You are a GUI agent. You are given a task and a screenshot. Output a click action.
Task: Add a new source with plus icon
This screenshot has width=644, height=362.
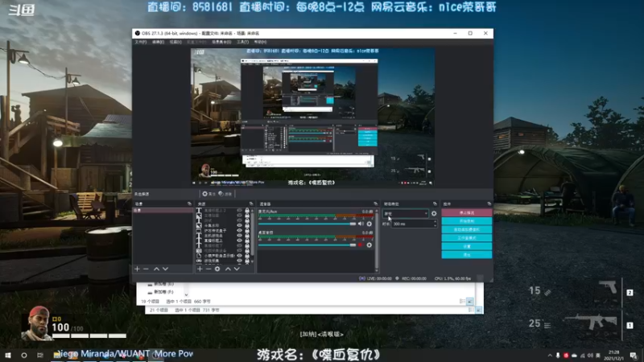click(x=200, y=269)
